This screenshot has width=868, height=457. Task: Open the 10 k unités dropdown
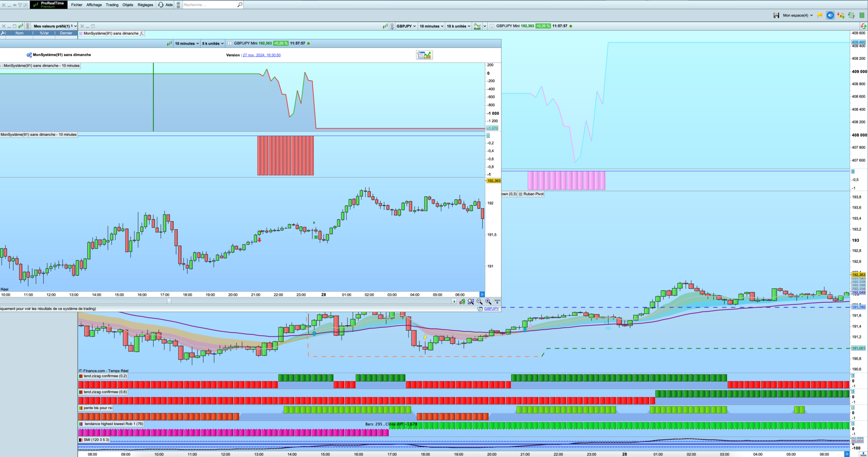(459, 26)
